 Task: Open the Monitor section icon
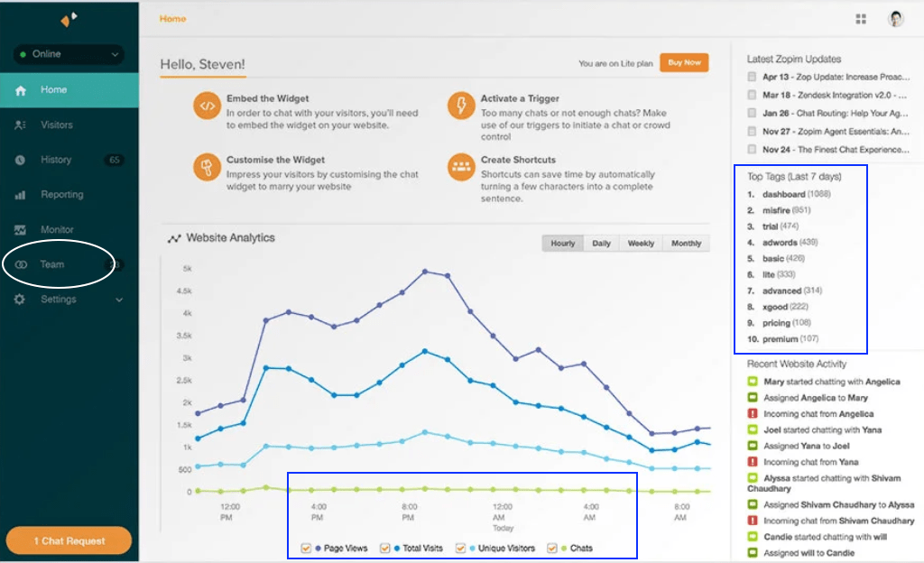point(20,229)
